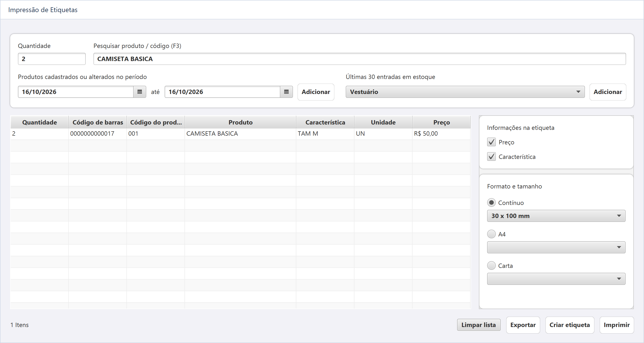644x343 pixels.
Task: Sort by the Quantidade column header
Action: click(x=39, y=122)
